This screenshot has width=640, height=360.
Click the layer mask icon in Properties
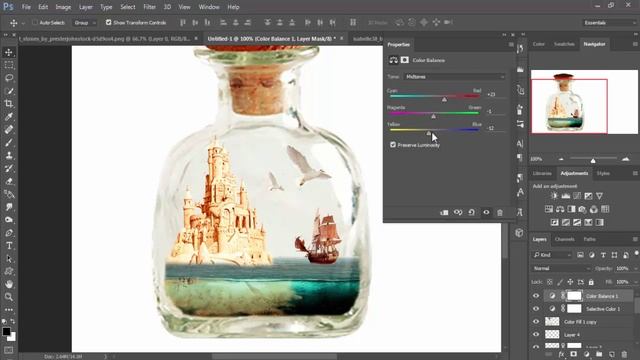click(x=404, y=60)
